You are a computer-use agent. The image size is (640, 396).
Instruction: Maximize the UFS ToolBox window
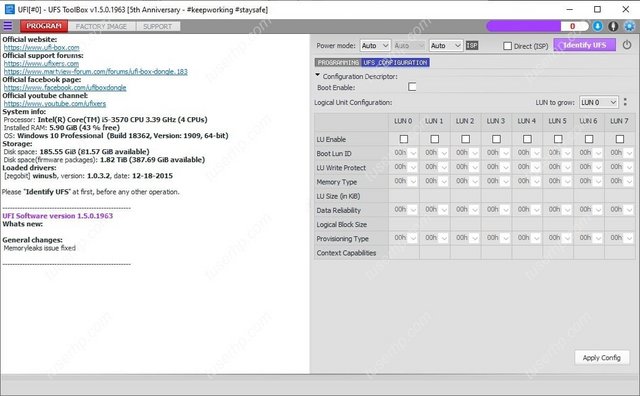(597, 9)
